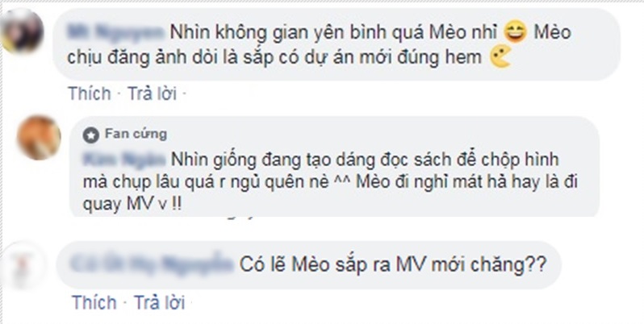
Task: Click the 'Nhìn giống đang tạo dáng' comment
Action: pyautogui.click(x=333, y=166)
